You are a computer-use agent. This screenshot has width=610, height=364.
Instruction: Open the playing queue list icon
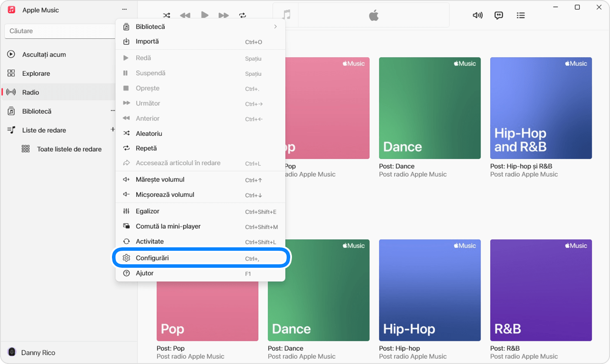520,15
